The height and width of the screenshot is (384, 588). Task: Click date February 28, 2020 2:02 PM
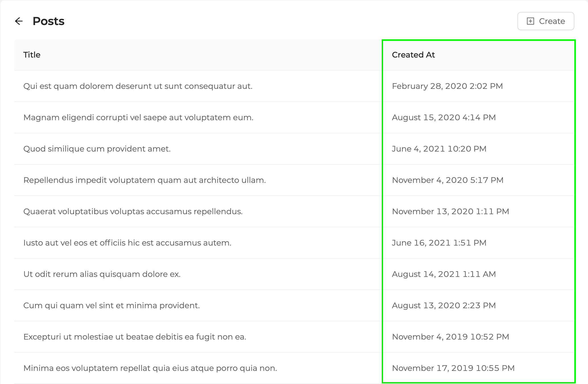pyautogui.click(x=447, y=86)
